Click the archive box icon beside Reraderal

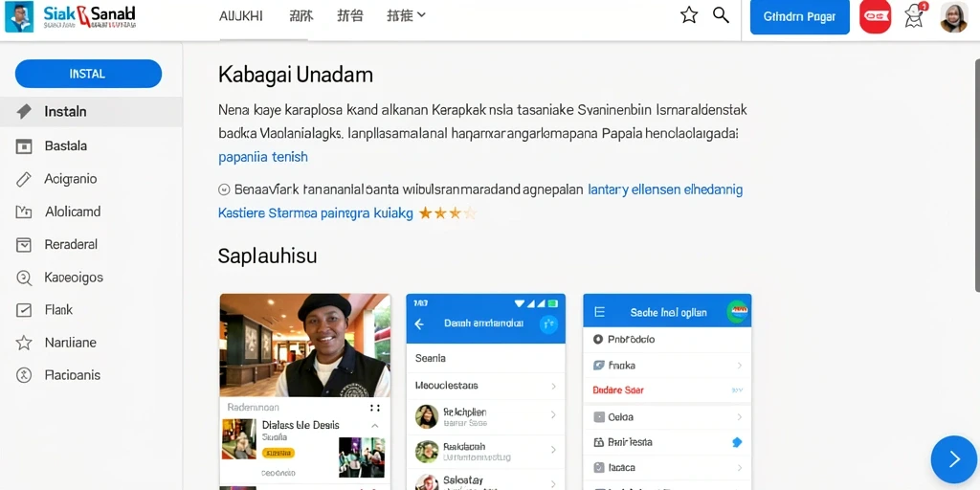click(x=24, y=245)
